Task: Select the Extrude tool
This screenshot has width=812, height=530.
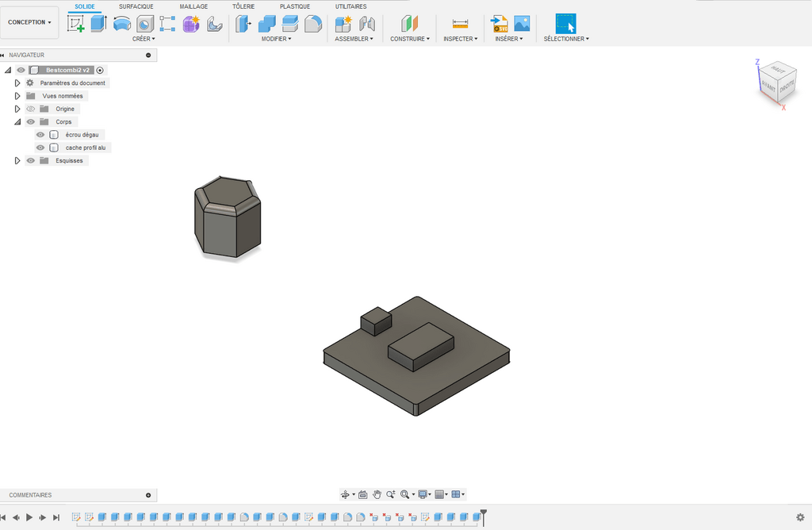Action: (98, 24)
